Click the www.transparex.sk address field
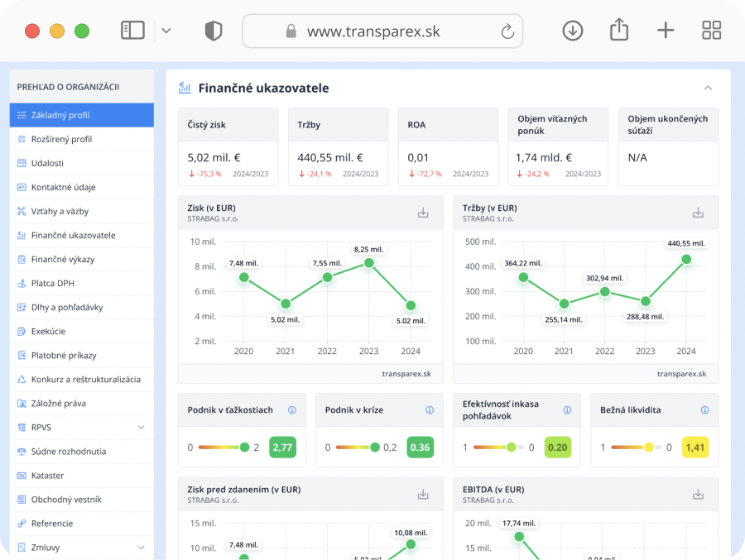The width and height of the screenshot is (745, 560). pyautogui.click(x=372, y=31)
